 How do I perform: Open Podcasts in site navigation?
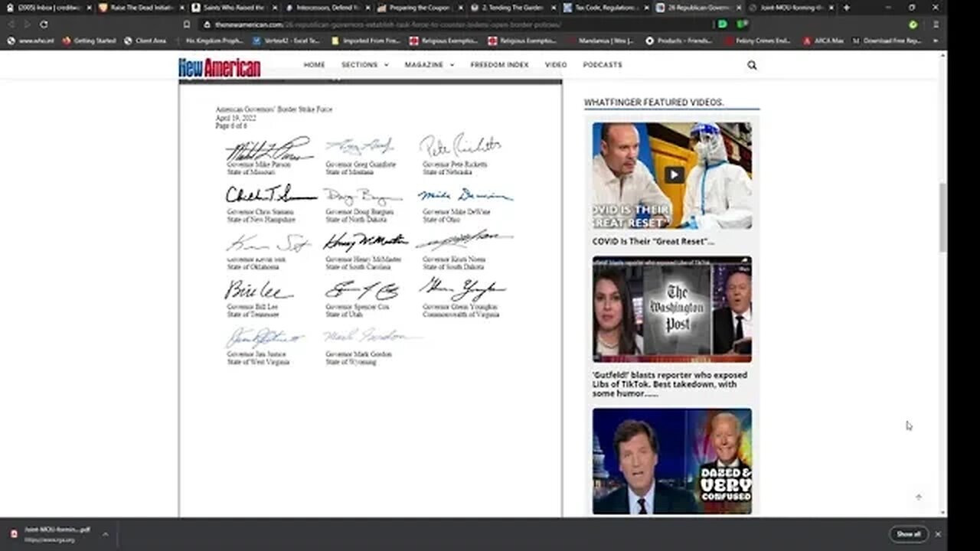[x=603, y=65]
